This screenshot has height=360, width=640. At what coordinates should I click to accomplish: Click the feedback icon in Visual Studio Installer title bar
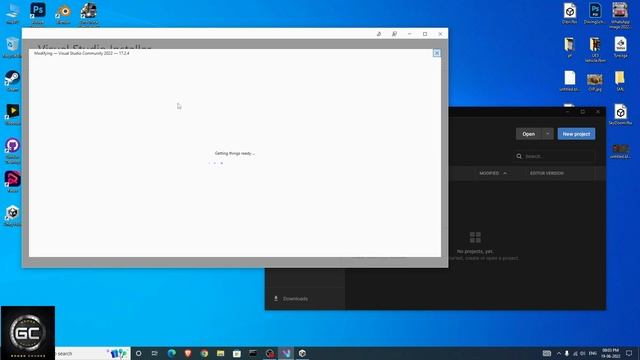[x=394, y=34]
